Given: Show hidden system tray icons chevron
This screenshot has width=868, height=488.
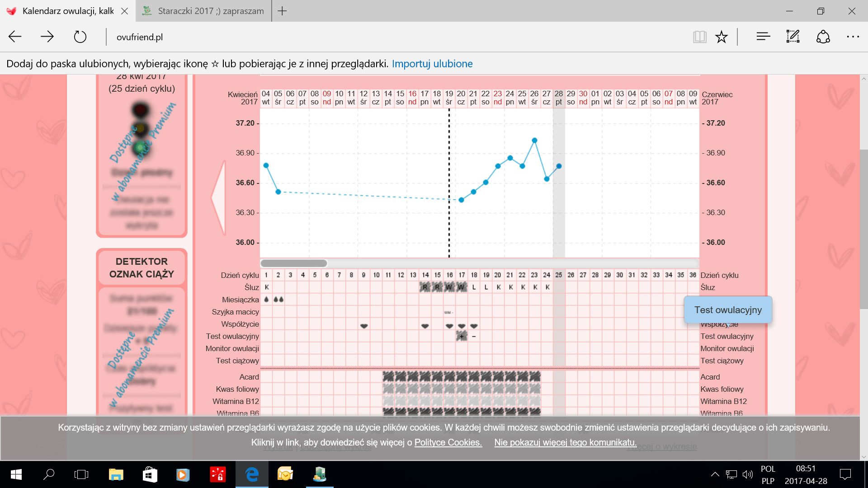Looking at the screenshot, I should coord(715,474).
